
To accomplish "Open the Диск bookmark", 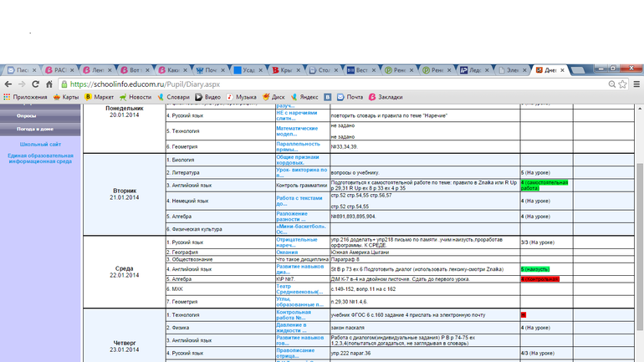I will coord(273,97).
